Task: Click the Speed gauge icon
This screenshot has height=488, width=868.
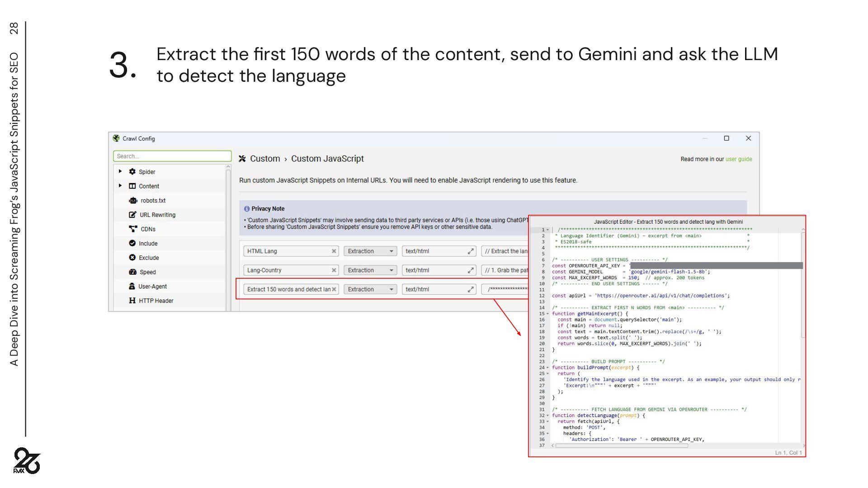Action: [132, 272]
